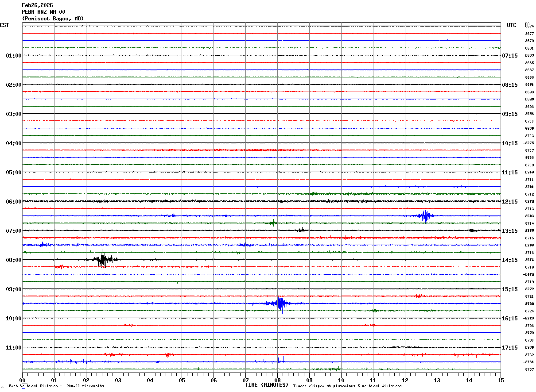The height and width of the screenshot is (392, 536).
Task: Click the UTC timezone label
Action: 512,25
